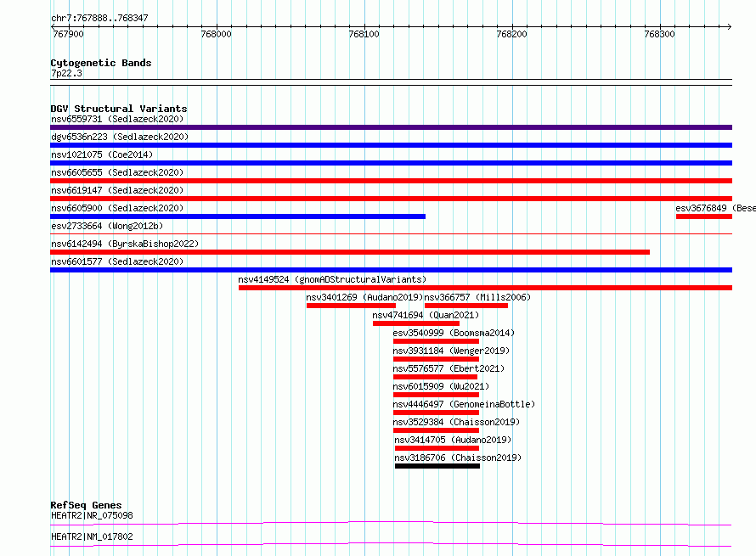Select the Cytogenetic Bands track title

click(x=101, y=63)
